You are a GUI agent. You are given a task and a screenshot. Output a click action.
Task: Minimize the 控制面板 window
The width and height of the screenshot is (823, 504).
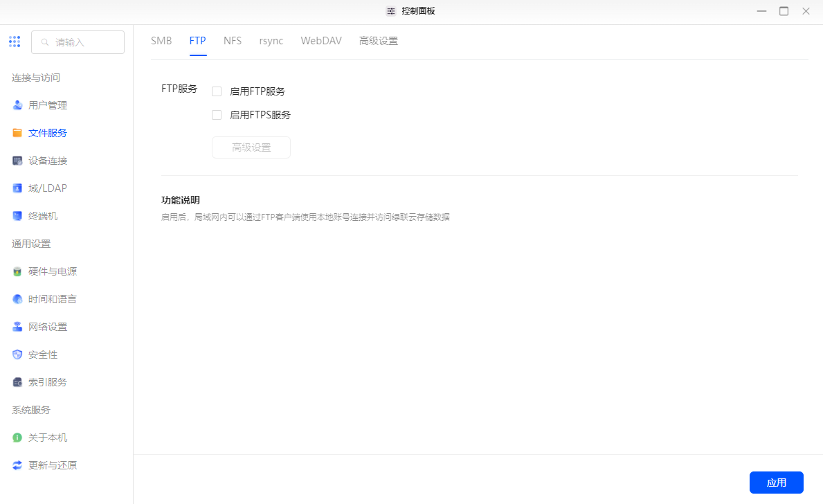[x=761, y=11]
